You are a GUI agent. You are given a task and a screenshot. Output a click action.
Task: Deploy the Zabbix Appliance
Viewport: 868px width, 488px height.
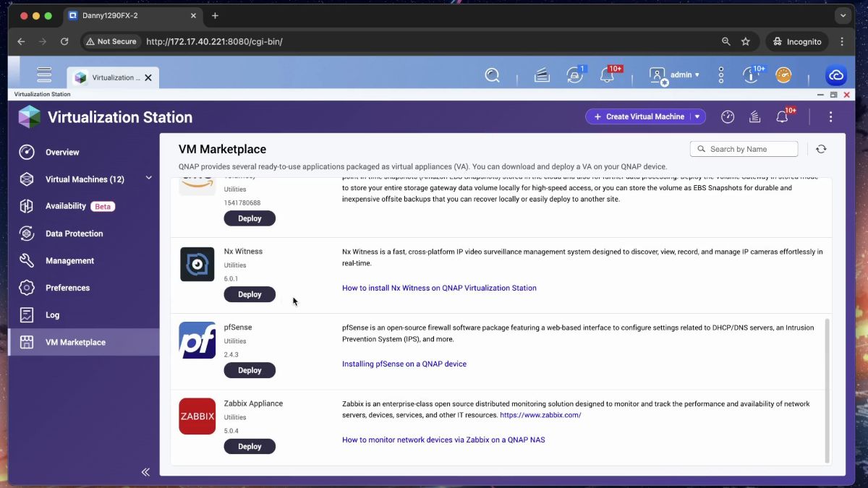coord(250,447)
